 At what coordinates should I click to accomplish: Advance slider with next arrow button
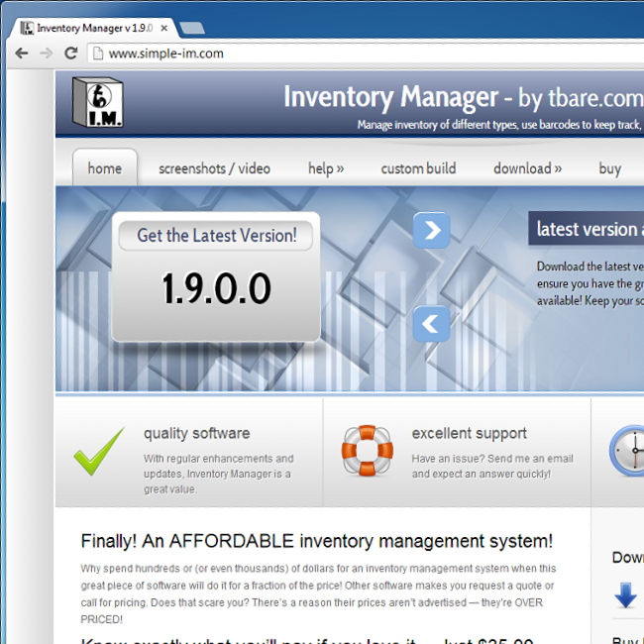(x=431, y=230)
